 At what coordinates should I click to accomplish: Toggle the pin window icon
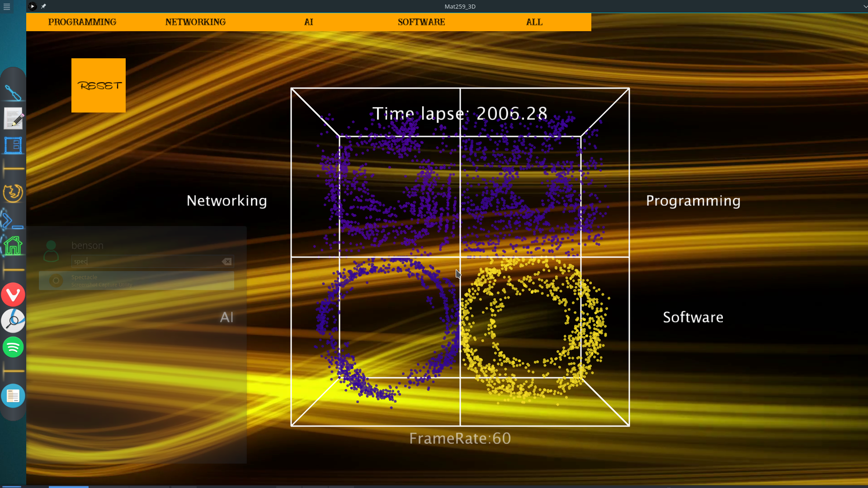(43, 6)
